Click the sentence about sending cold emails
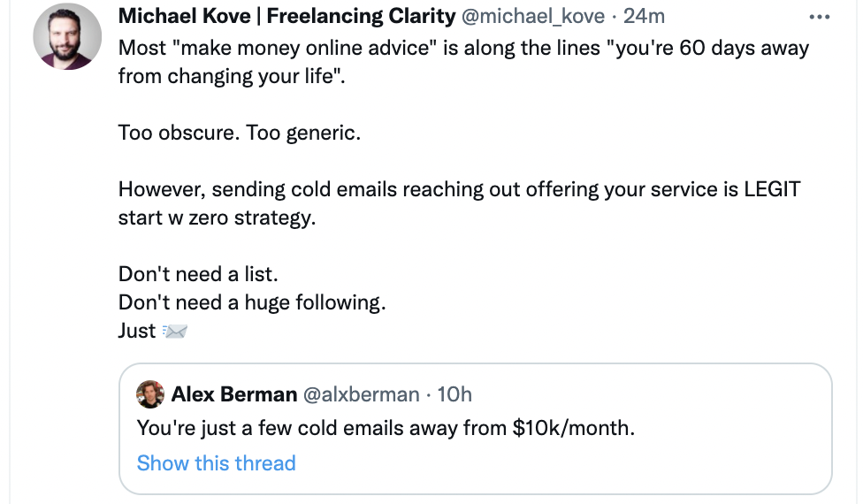Viewport: 863px width, 504px height. [x=459, y=189]
